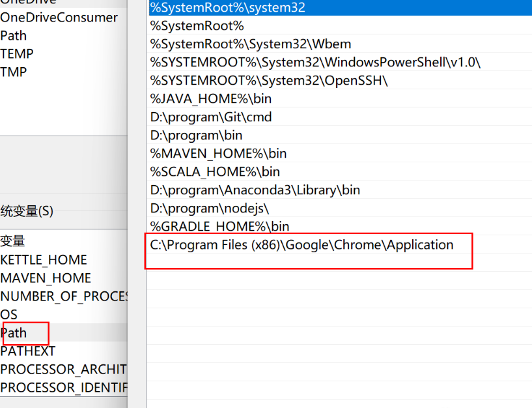Image resolution: width=532 pixels, height=408 pixels.
Task: Select KETTLE_HOME system variable
Action: pyautogui.click(x=63, y=260)
